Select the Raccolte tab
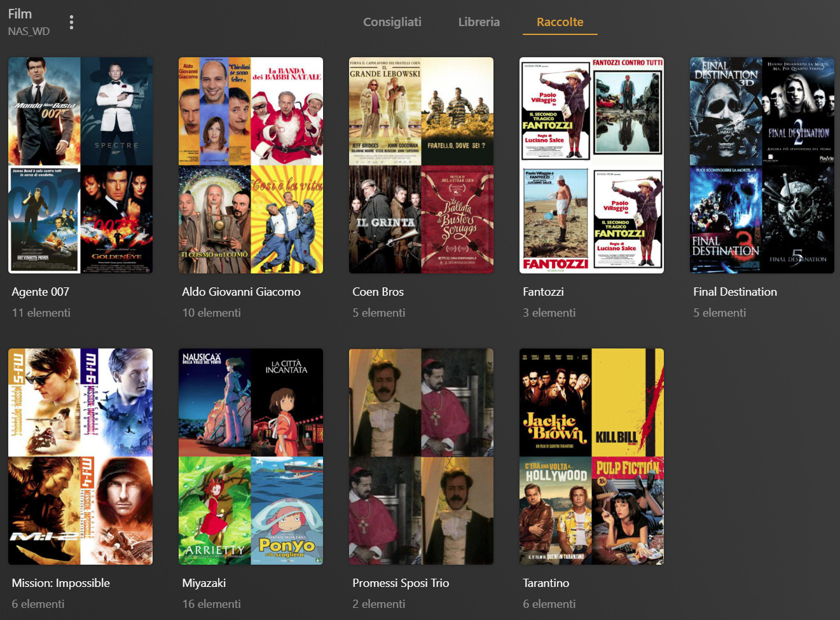This screenshot has width=840, height=620. coord(560,22)
